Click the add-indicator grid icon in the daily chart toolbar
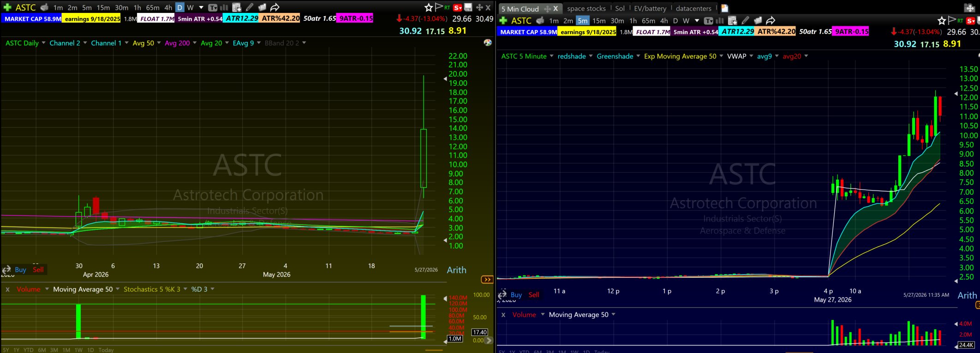Image resolution: width=980 pixels, height=353 pixels. click(237, 7)
